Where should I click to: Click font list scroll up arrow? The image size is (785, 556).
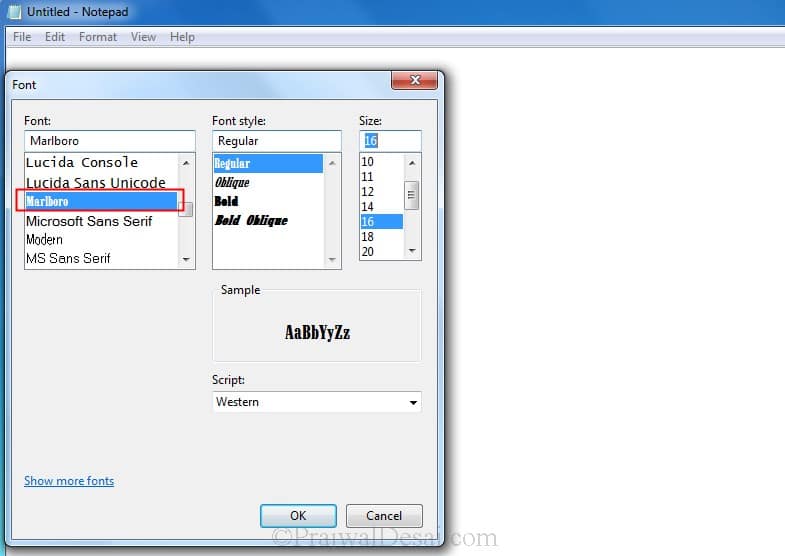point(186,163)
